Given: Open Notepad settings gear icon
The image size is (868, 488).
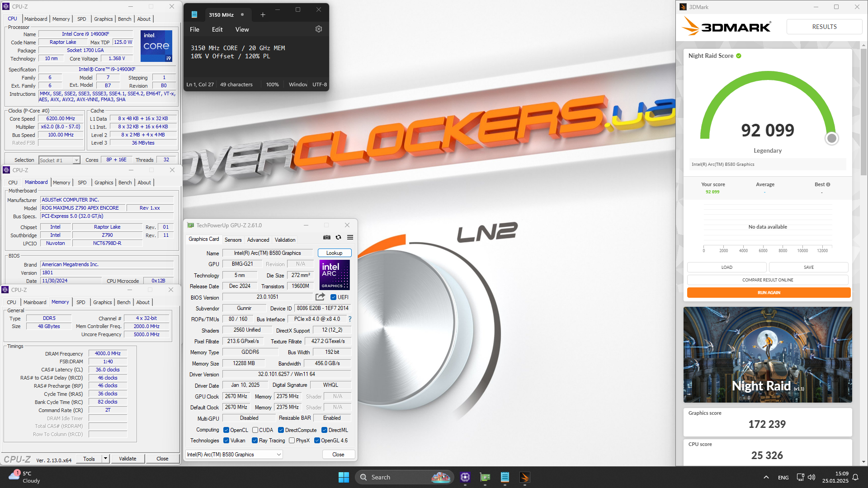Looking at the screenshot, I should [319, 29].
